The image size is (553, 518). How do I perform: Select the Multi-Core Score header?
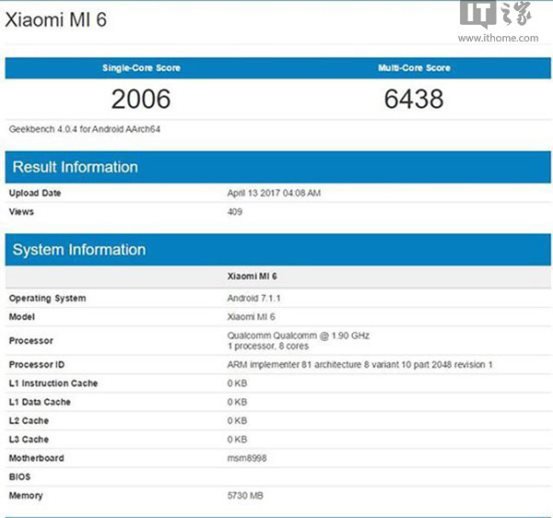(x=414, y=68)
